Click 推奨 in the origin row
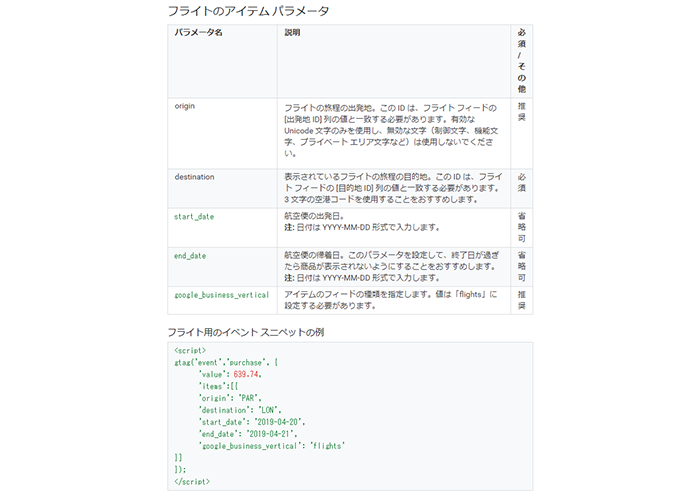 [521, 112]
